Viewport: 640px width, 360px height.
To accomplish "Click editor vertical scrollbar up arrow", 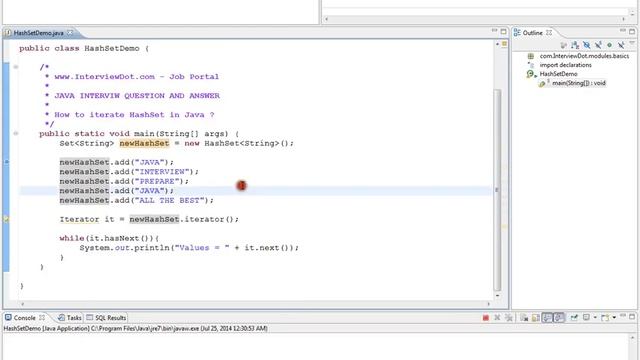I will click(497, 44).
